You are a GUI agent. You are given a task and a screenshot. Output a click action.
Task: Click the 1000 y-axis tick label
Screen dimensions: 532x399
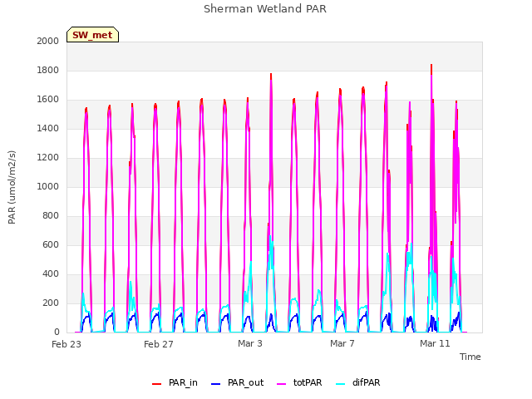[x=48, y=186]
